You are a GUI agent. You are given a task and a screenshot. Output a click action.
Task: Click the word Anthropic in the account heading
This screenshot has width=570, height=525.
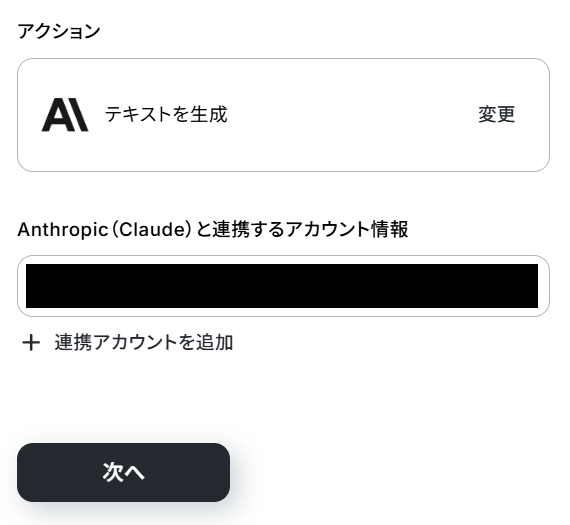(x=63, y=229)
